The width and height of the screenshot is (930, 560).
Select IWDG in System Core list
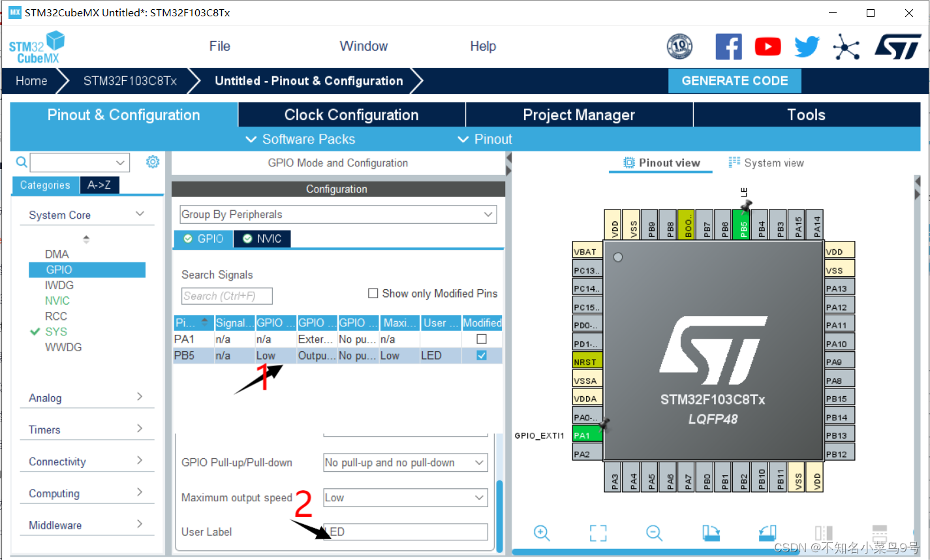[59, 285]
